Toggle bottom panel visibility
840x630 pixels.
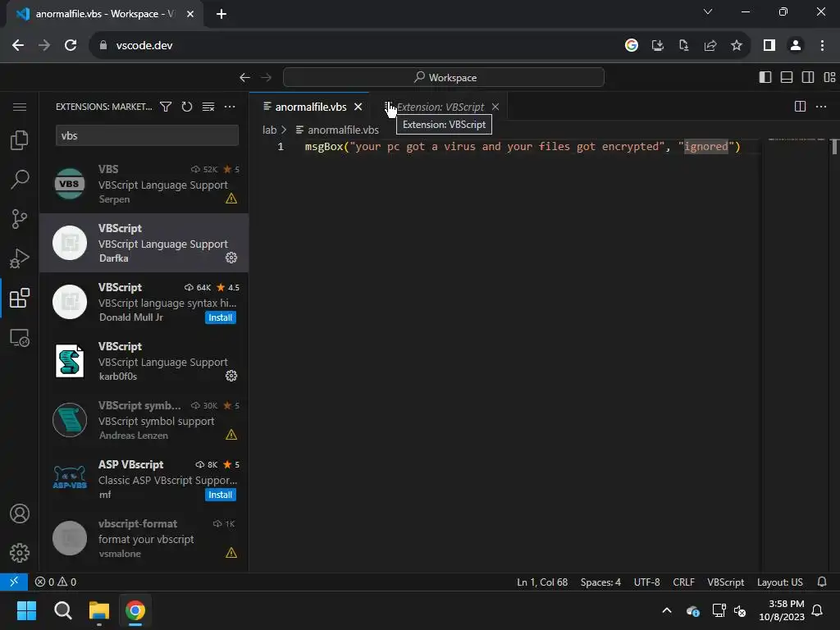point(787,77)
